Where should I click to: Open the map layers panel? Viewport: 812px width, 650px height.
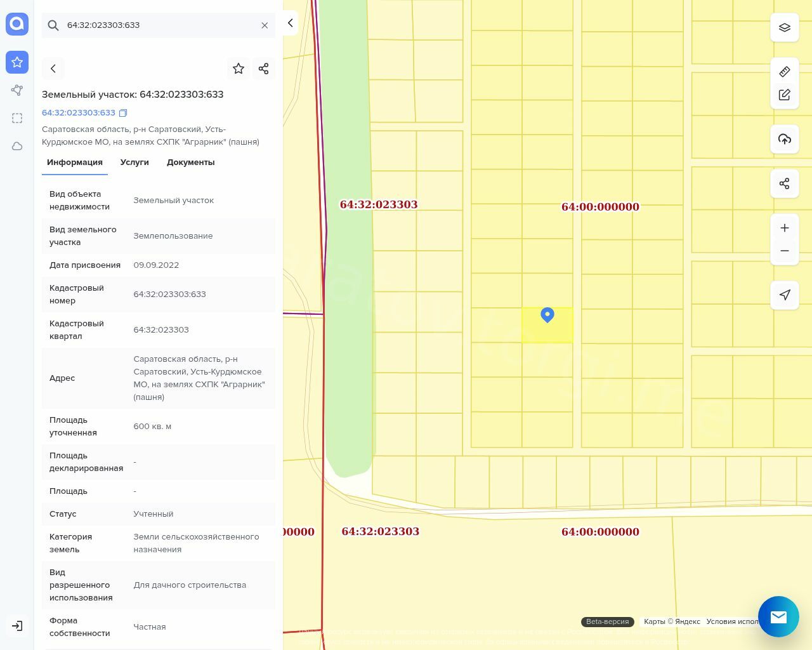[x=785, y=28]
